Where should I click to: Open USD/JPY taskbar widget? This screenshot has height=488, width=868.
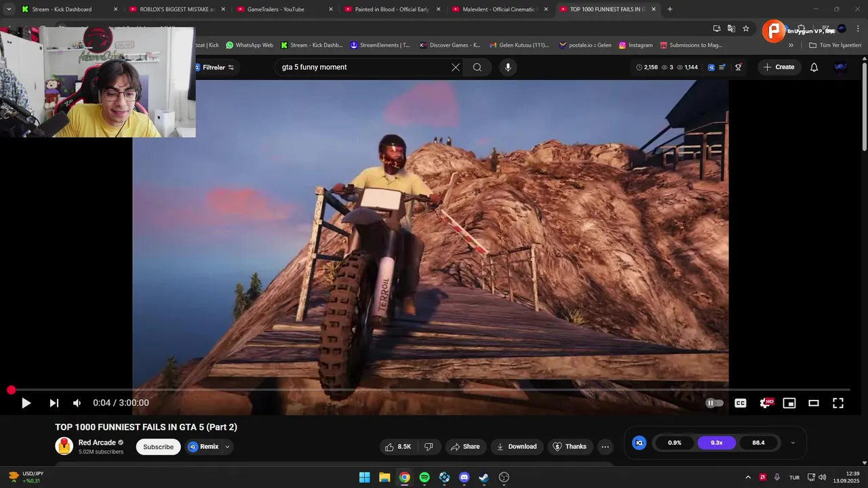(x=26, y=477)
